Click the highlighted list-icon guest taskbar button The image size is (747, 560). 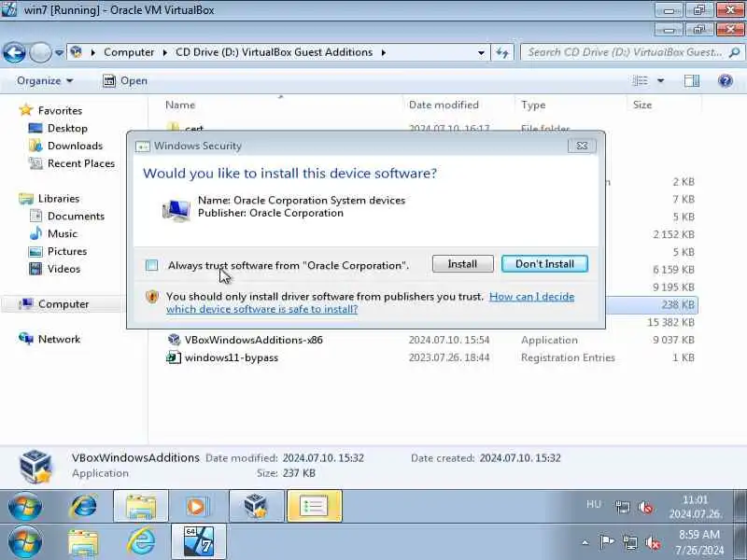click(x=314, y=506)
